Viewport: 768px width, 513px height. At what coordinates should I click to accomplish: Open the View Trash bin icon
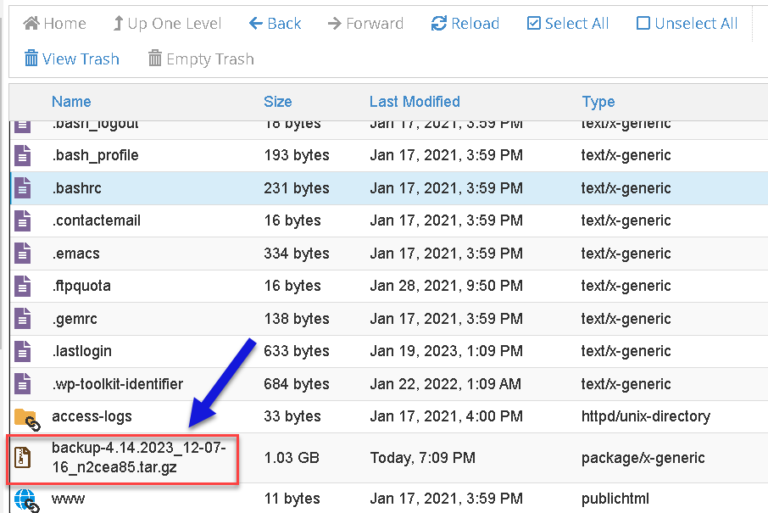pyautogui.click(x=31, y=58)
